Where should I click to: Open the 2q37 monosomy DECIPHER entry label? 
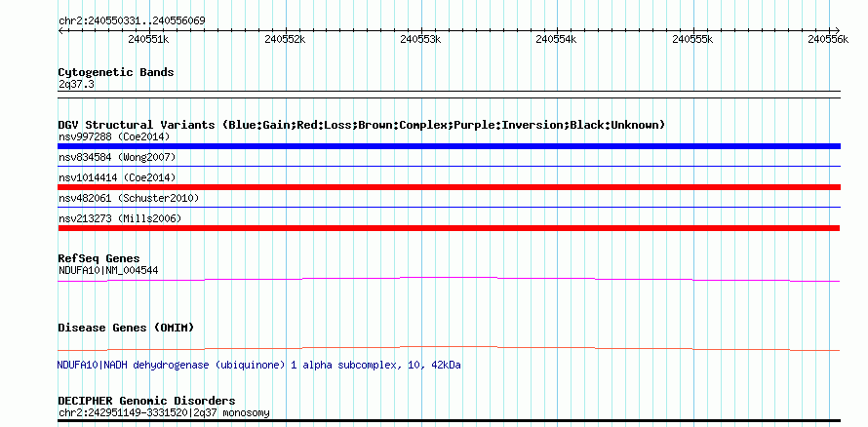(165, 412)
